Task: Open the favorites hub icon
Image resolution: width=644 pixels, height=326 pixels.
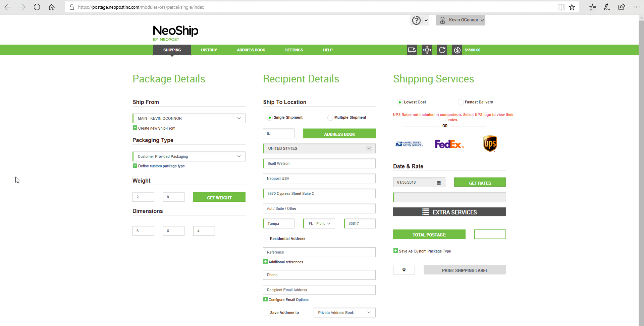Action: pyautogui.click(x=593, y=7)
